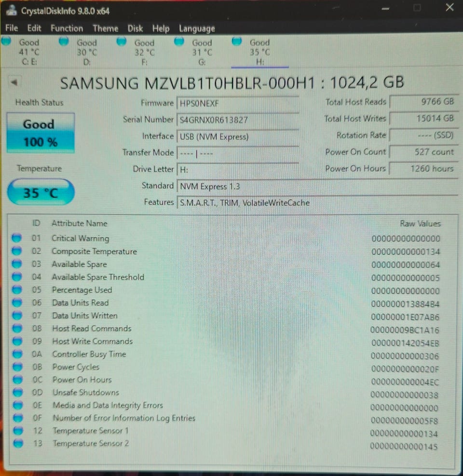Click the Good 100 % health status button

pyautogui.click(x=41, y=132)
